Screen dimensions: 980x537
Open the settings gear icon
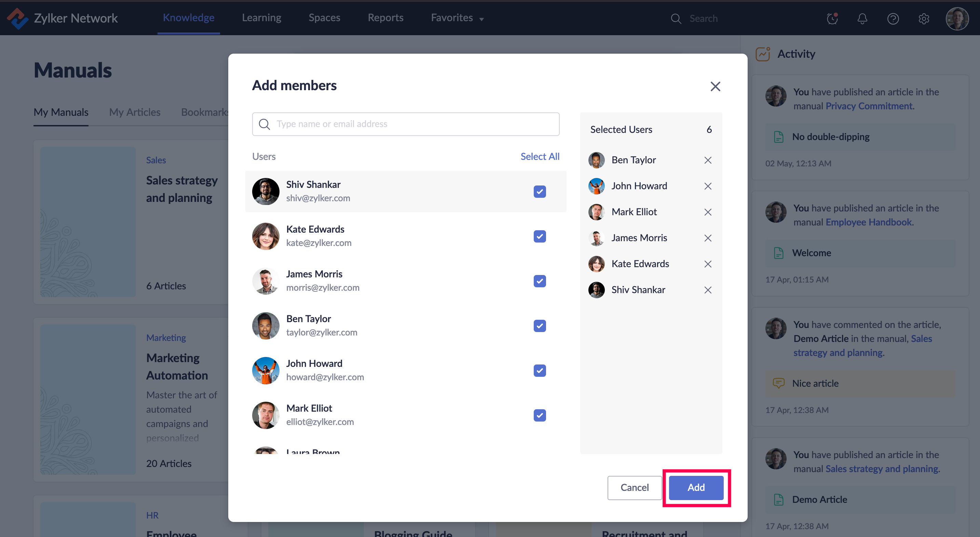click(924, 18)
